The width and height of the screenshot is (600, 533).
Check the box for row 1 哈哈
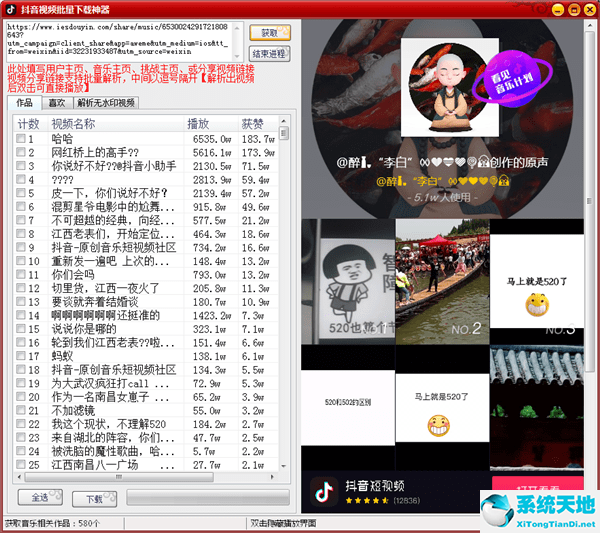[x=21, y=139]
